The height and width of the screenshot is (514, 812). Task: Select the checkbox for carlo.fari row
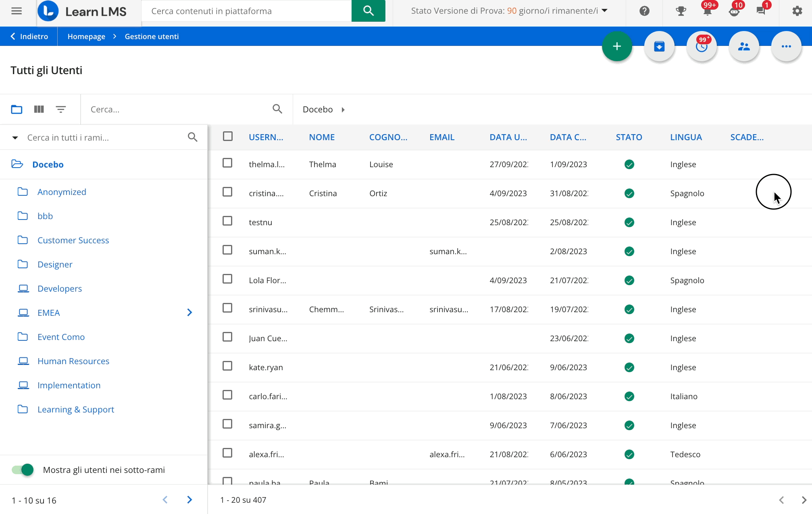(227, 395)
